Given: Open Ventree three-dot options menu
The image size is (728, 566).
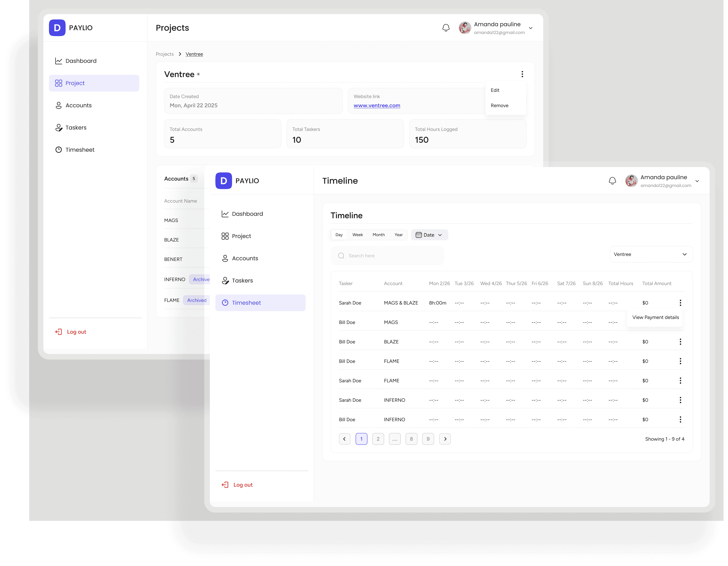Looking at the screenshot, I should [522, 74].
